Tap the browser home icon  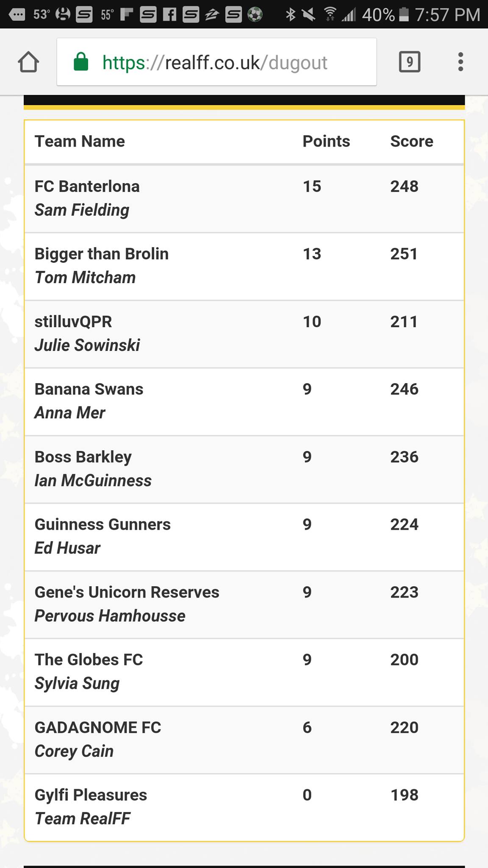(x=28, y=62)
